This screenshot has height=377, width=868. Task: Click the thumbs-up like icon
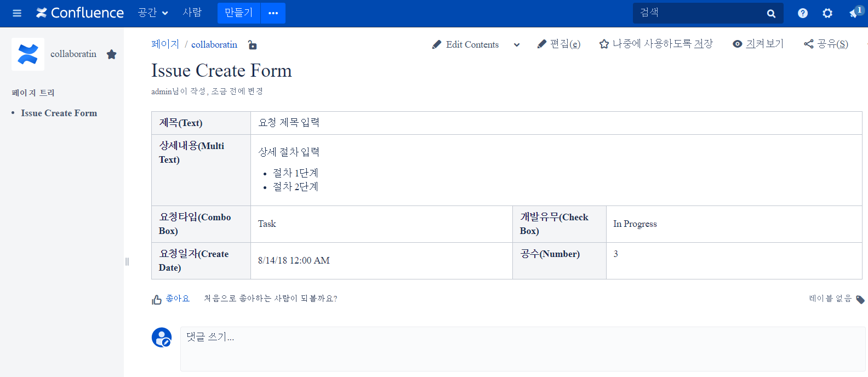coord(157,299)
